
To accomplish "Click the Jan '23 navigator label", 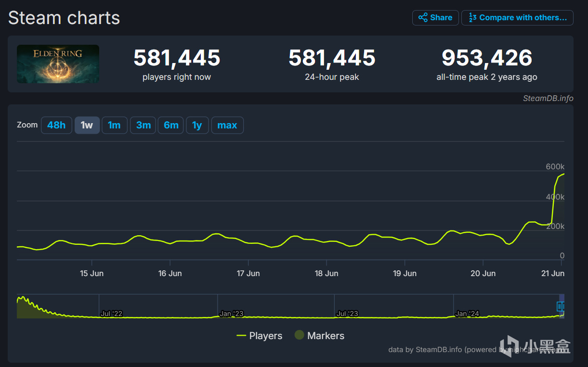I will tap(232, 314).
